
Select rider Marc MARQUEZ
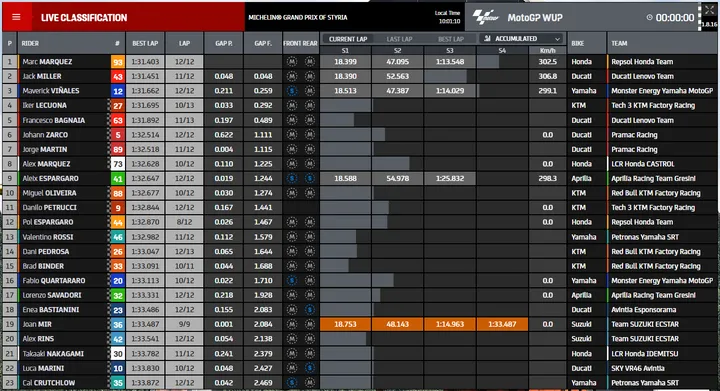(47, 61)
